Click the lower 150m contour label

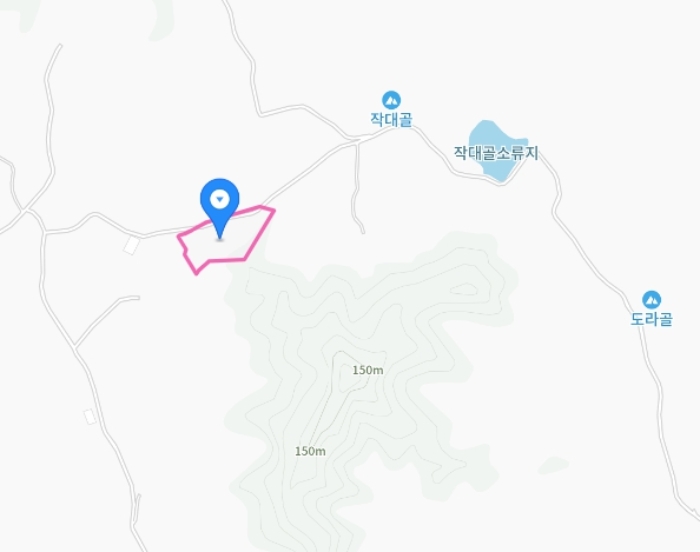click(x=310, y=451)
